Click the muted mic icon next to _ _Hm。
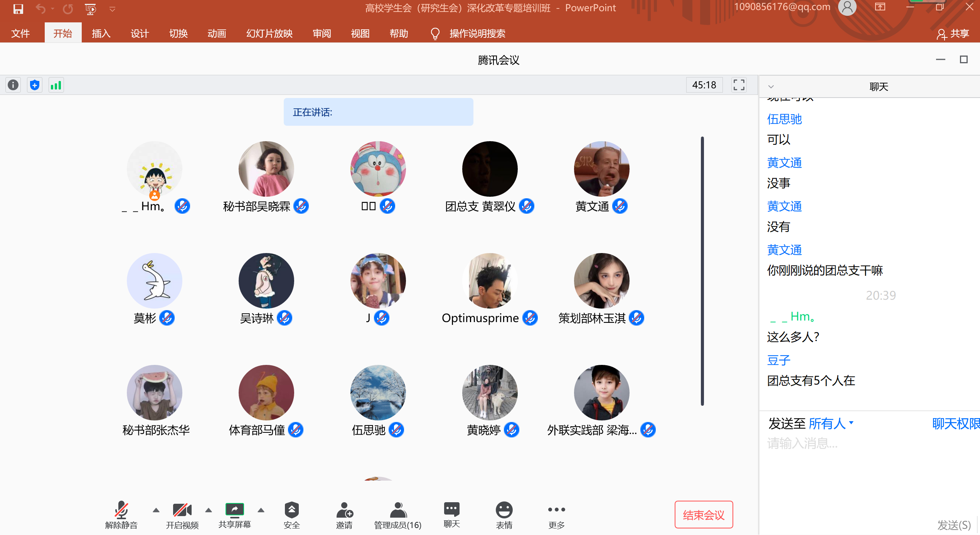This screenshot has height=535, width=980. point(182,206)
